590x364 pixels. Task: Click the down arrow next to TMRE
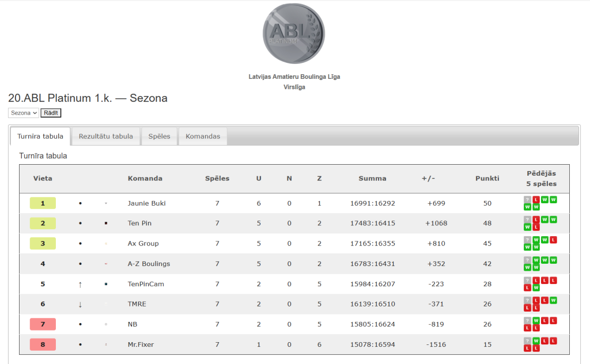click(x=80, y=304)
